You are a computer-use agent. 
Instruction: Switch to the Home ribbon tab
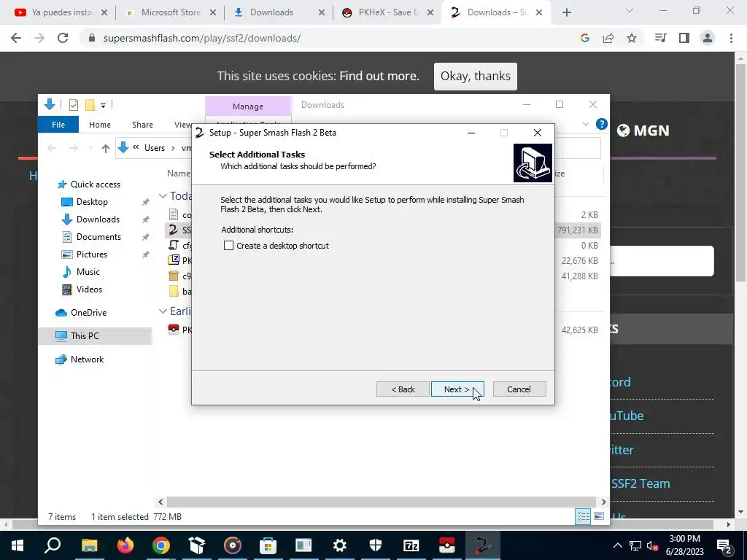[99, 125]
